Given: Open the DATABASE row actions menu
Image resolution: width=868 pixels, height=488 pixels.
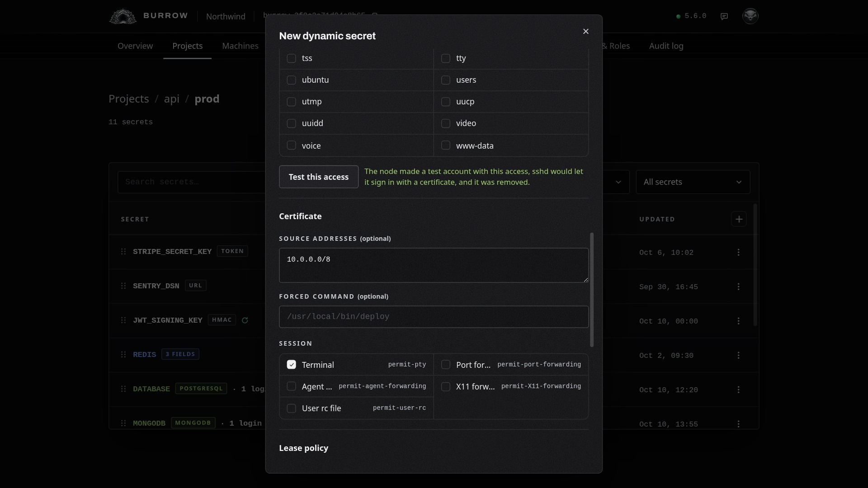Looking at the screenshot, I should (739, 389).
